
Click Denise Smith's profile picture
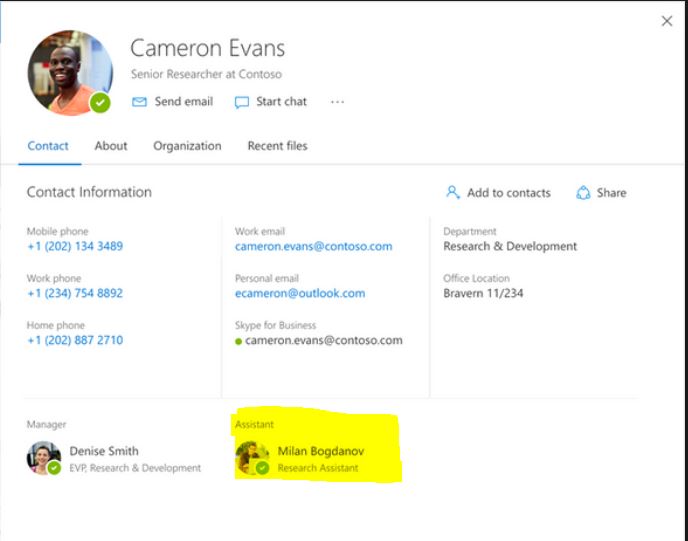(x=44, y=458)
